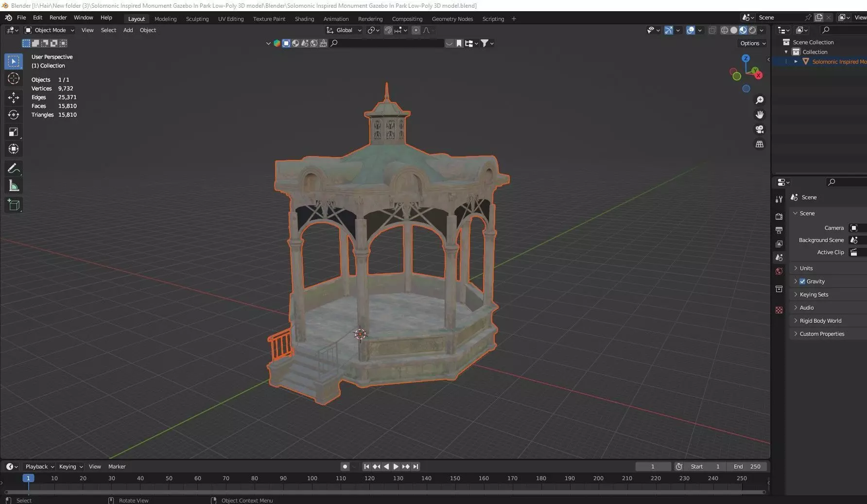This screenshot has width=867, height=504.
Task: Choose the Move tool
Action: pos(14,98)
